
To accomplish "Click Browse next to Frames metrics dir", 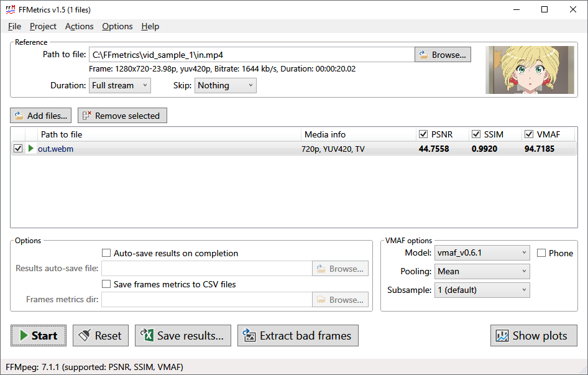I will tap(340, 300).
